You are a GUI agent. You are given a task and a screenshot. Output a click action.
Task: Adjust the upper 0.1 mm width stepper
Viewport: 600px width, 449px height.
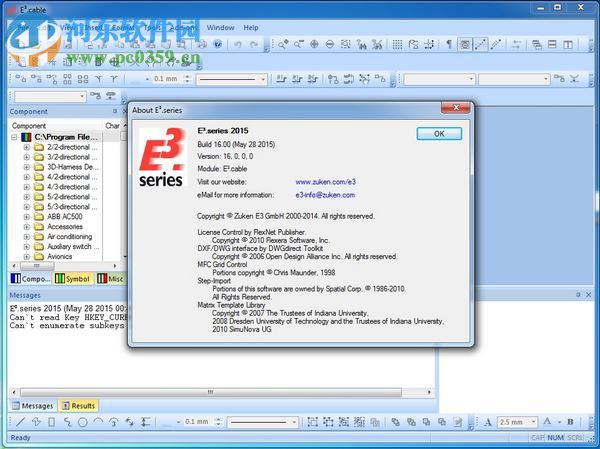pyautogui.click(x=187, y=79)
